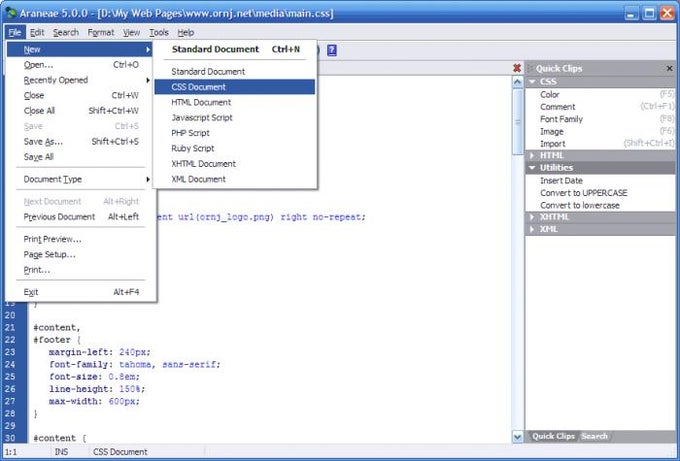Create a new Javascript Script
680x461 pixels.
point(235,118)
